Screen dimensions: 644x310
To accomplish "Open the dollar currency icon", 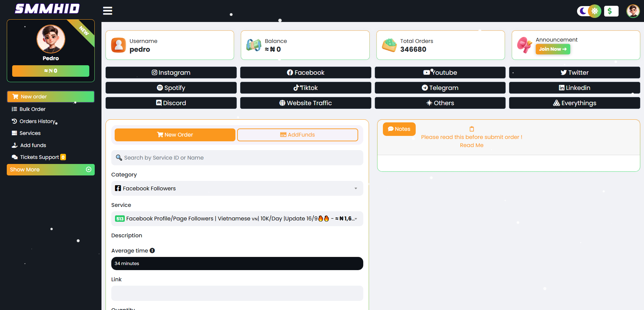I will (x=611, y=11).
